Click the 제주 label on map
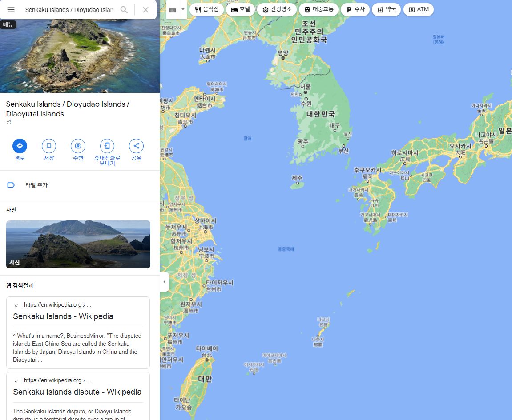The image size is (512, 420). point(297,178)
